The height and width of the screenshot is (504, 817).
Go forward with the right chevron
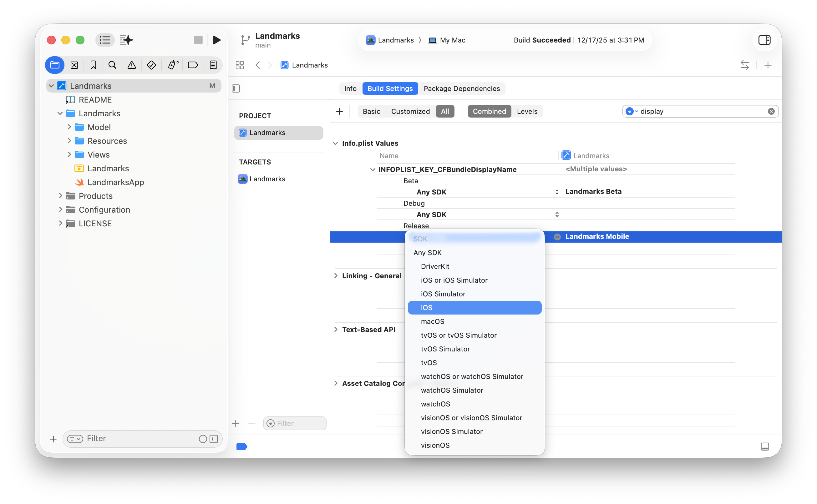[x=270, y=65]
